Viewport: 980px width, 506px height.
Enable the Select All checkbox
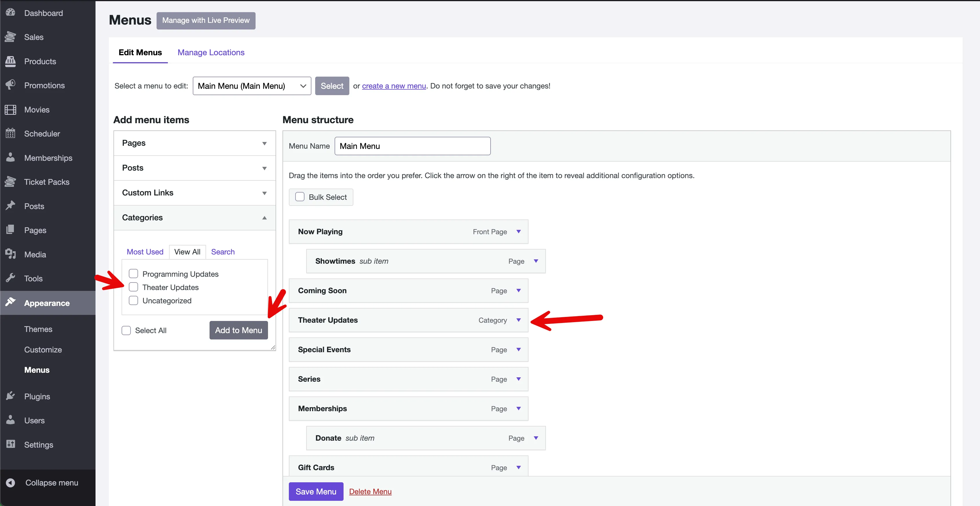126,330
